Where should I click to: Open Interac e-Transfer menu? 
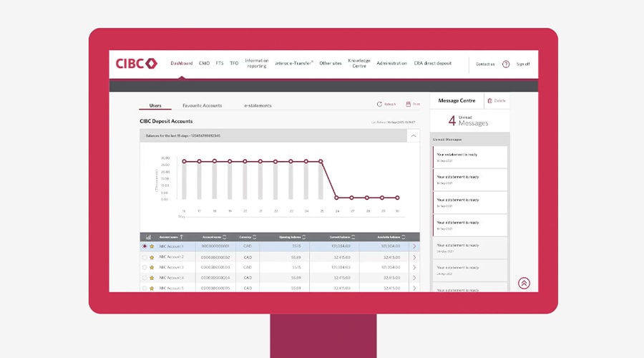pyautogui.click(x=294, y=63)
